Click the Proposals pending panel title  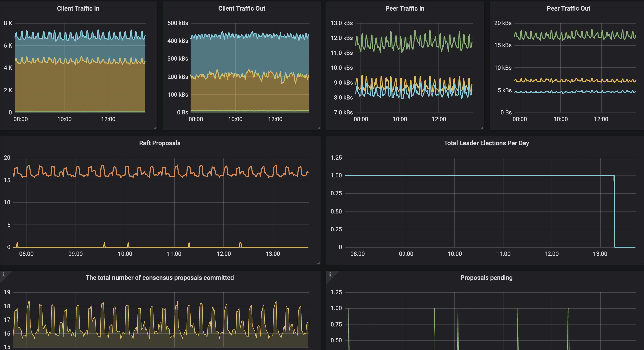(486, 278)
